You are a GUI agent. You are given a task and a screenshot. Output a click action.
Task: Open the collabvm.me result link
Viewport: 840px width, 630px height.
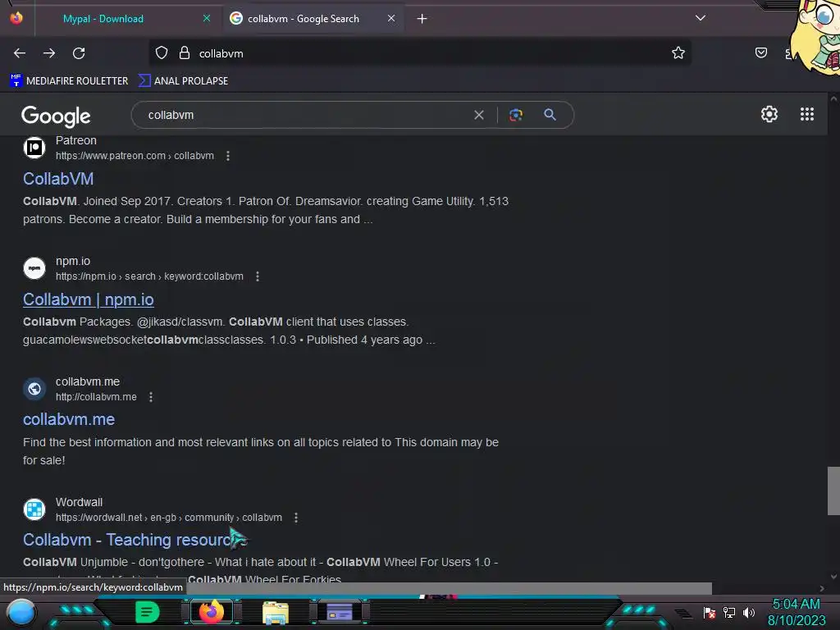coord(69,419)
